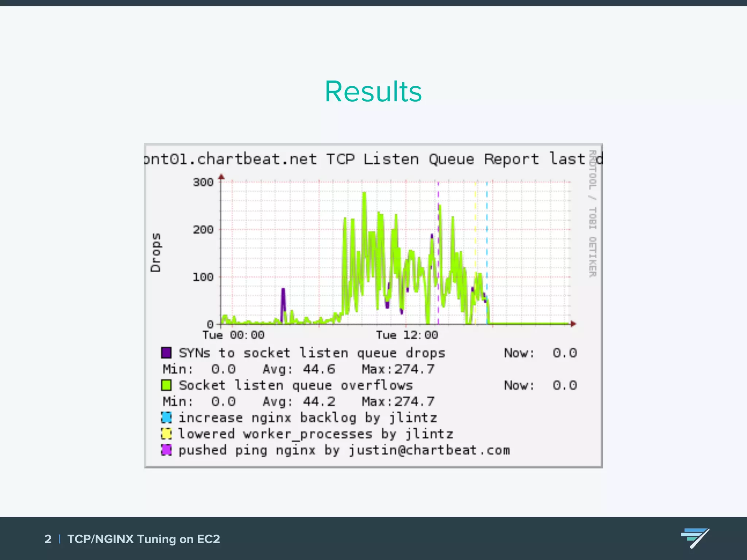Click the Tue 00:00 axis label
Screen dimensions: 747x560
click(233, 335)
